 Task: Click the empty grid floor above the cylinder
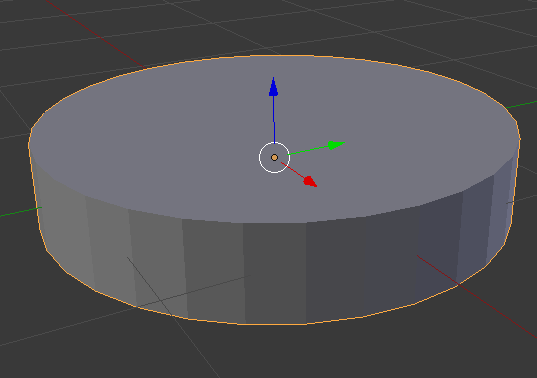274,24
